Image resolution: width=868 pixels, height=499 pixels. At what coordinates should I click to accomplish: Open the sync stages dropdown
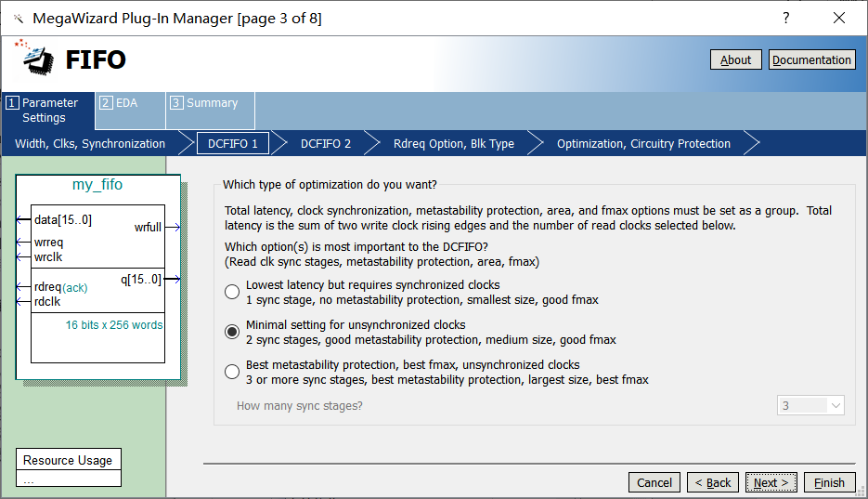(810, 405)
